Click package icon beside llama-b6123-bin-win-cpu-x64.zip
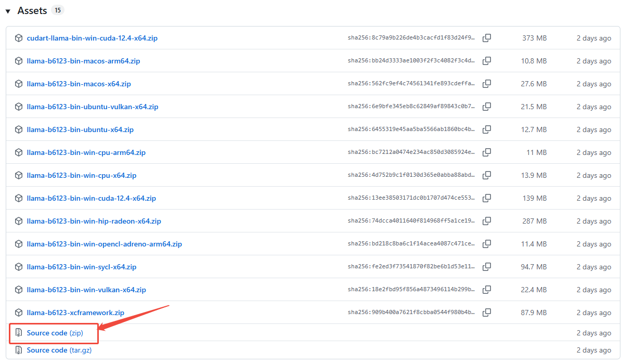 19,175
